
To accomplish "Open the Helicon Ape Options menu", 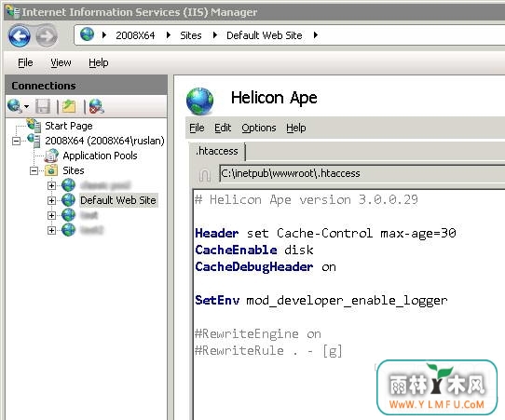I will pyautogui.click(x=259, y=128).
